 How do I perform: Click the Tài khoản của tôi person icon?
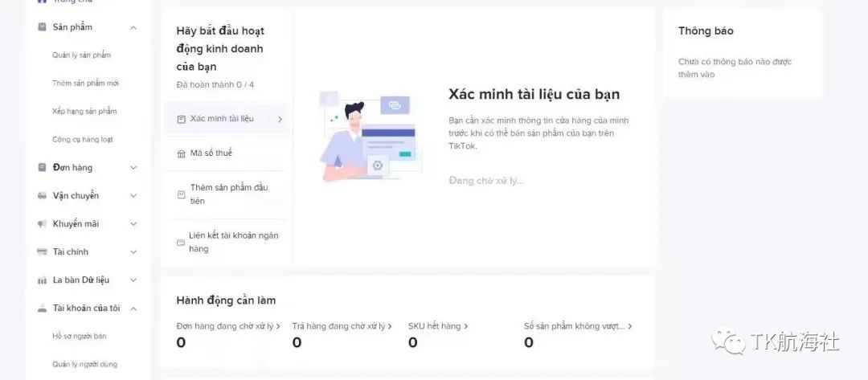[42, 308]
